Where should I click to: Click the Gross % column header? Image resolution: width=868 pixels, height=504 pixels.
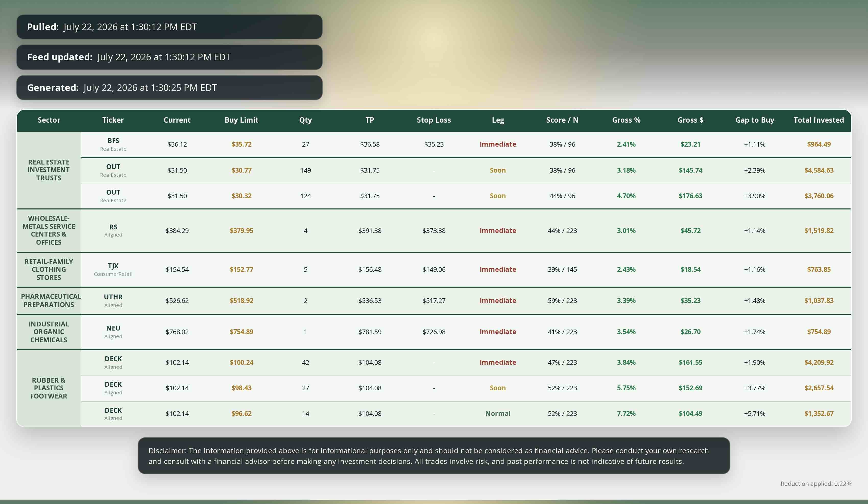626,120
